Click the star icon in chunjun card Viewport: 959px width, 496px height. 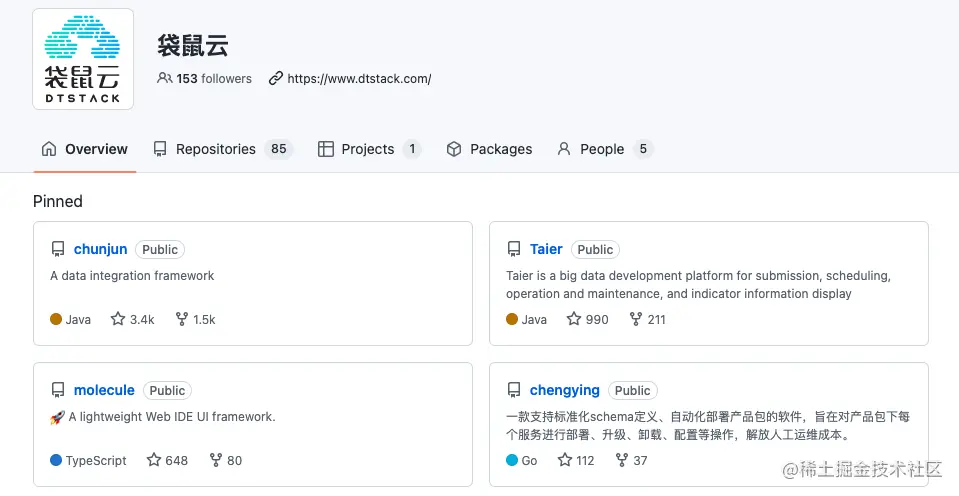pyautogui.click(x=118, y=319)
